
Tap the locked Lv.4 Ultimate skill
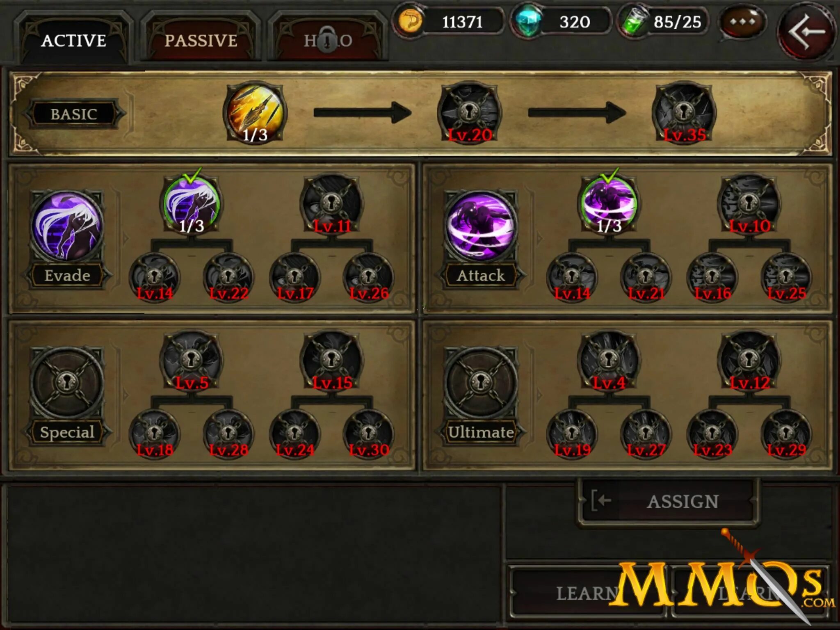tap(609, 361)
